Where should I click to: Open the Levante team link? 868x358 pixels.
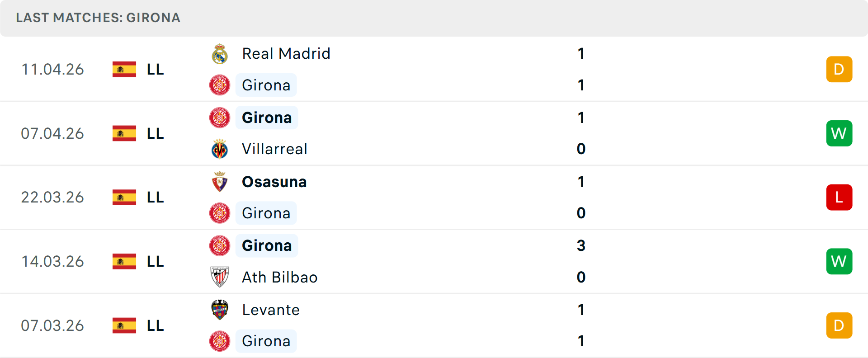[x=271, y=310]
